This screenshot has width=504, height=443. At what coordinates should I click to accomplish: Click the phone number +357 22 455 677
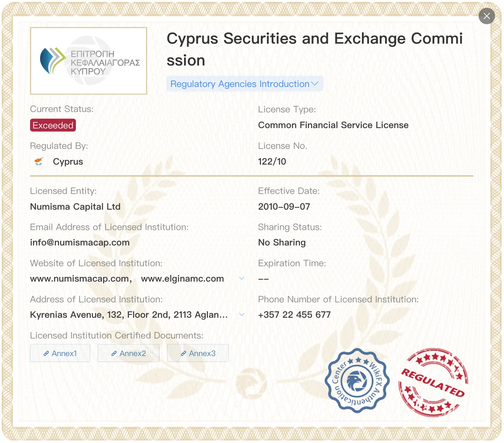294,315
